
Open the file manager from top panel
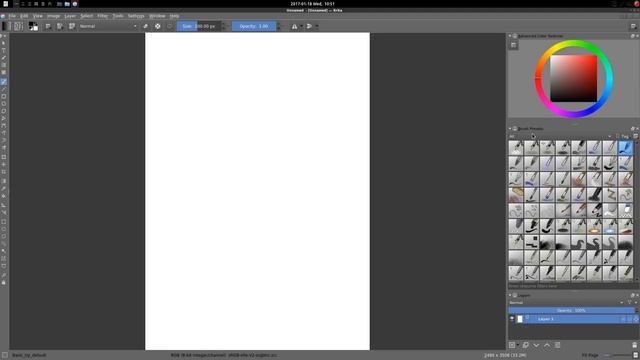(67, 4)
